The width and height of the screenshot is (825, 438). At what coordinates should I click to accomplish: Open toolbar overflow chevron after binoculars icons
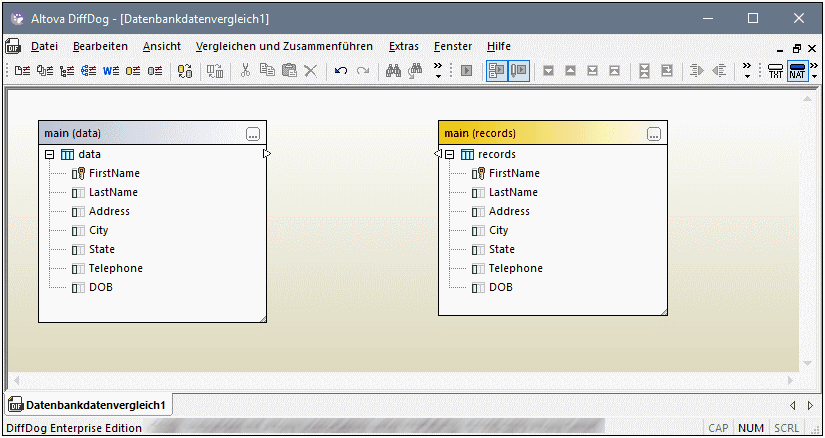(x=437, y=71)
